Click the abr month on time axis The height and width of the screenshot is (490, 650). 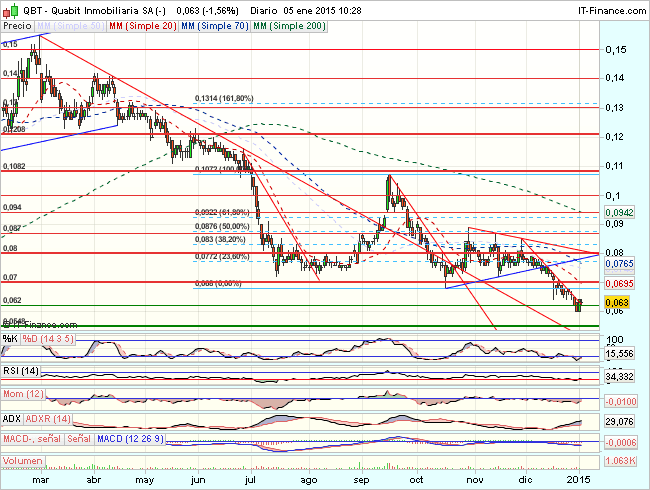(94, 480)
